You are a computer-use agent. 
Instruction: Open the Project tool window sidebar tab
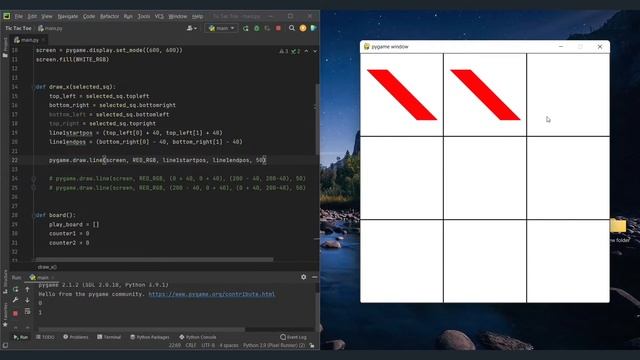5,47
